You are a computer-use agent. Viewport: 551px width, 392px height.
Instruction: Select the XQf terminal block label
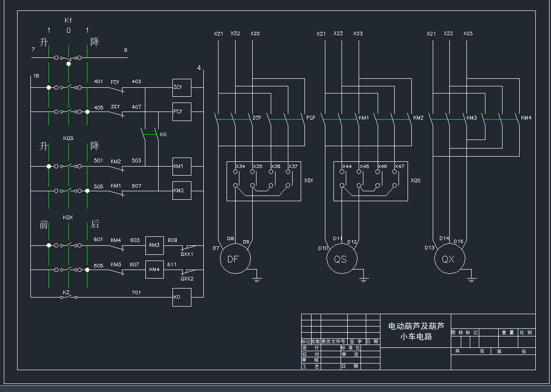point(308,180)
